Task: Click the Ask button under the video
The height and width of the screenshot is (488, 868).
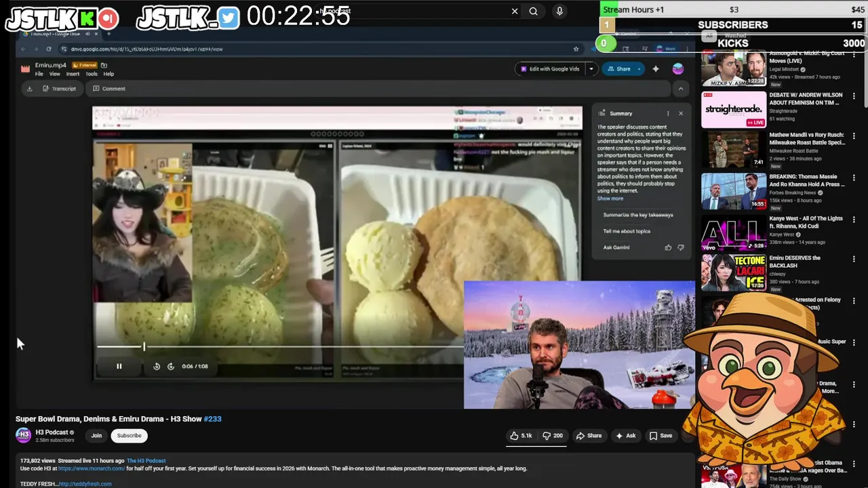Action: tap(625, 436)
